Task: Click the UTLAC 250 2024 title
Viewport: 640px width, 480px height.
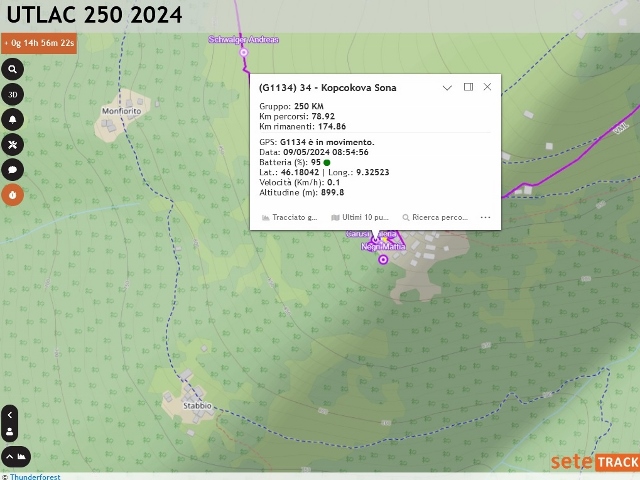Action: click(x=94, y=15)
